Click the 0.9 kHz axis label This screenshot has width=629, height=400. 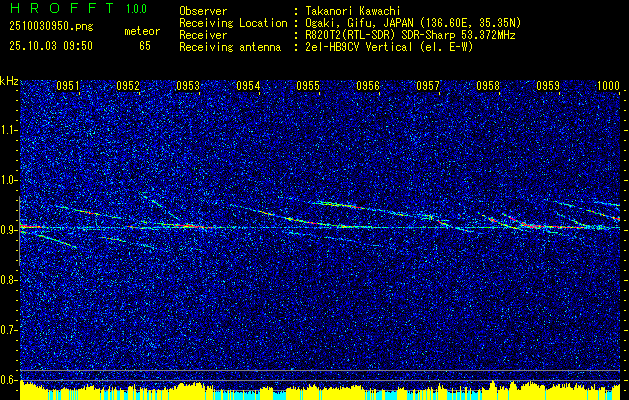tap(9, 230)
